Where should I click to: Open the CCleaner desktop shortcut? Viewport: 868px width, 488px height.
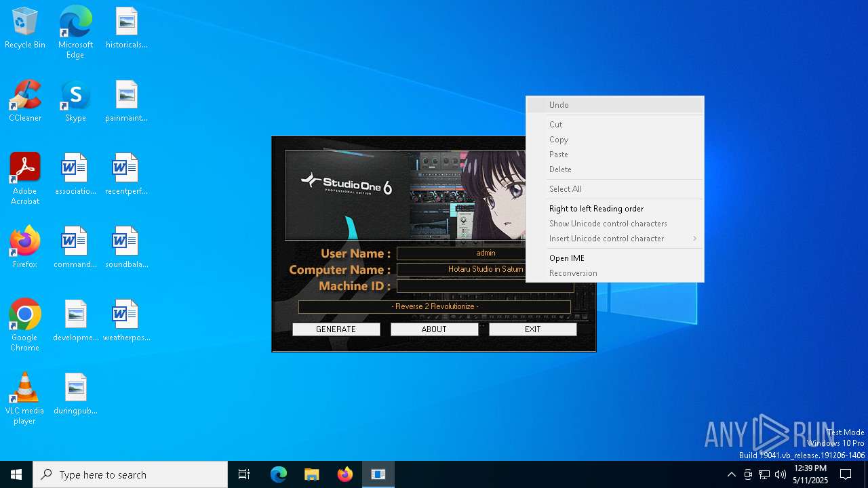tap(25, 102)
